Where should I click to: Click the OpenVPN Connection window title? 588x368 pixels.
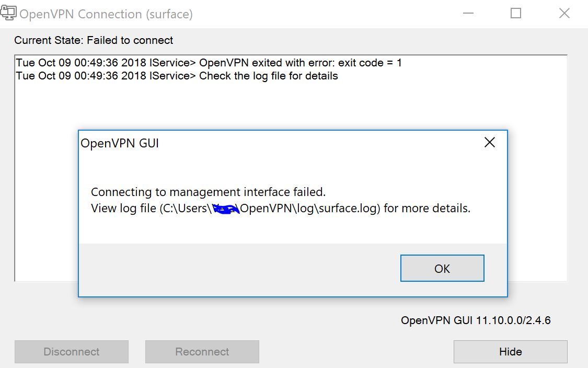pos(105,14)
